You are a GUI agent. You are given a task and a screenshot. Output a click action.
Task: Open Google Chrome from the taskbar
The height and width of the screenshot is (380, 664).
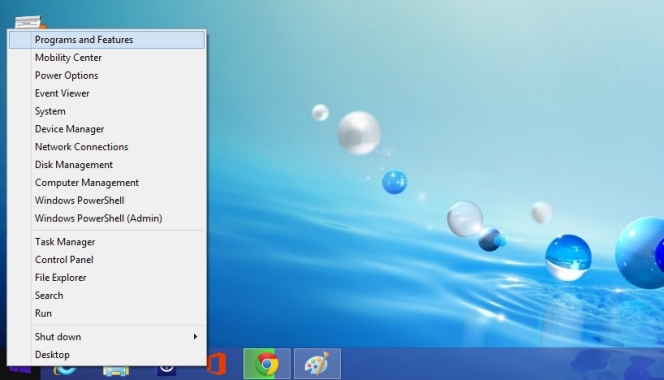(267, 363)
